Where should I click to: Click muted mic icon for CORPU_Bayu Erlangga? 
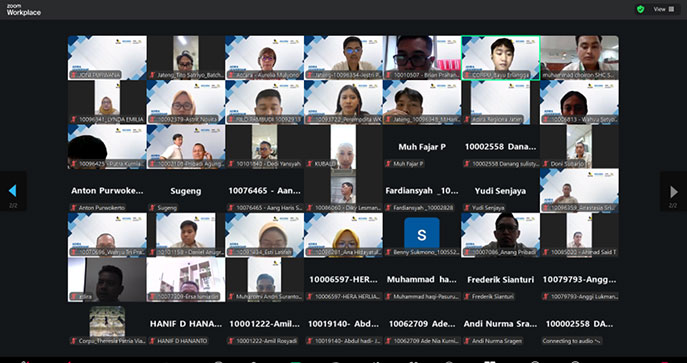tap(467, 75)
